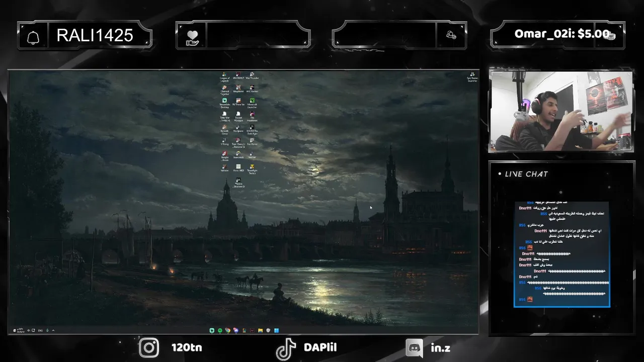Select the V Rising desktop icon
The image size is (644, 362).
click(224, 141)
